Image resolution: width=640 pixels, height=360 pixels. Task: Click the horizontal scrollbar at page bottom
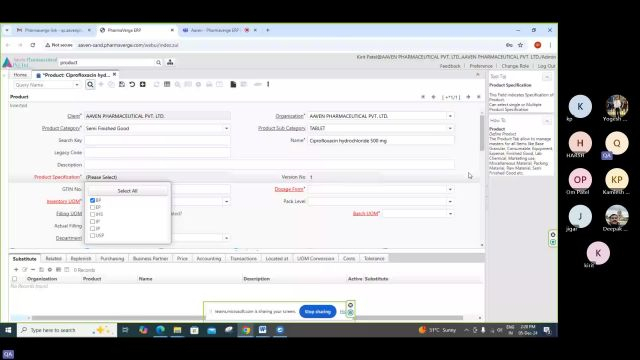point(247,318)
